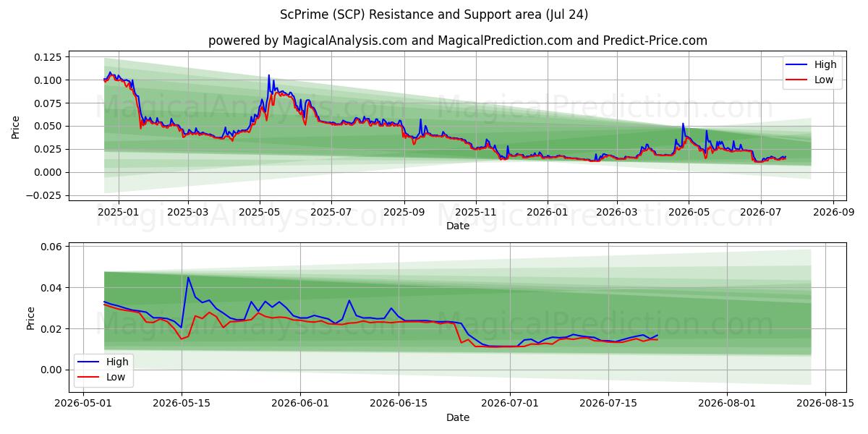The image size is (868, 434).
Task: Click the '2026-01' tick label on upper chart
Action: [x=547, y=213]
